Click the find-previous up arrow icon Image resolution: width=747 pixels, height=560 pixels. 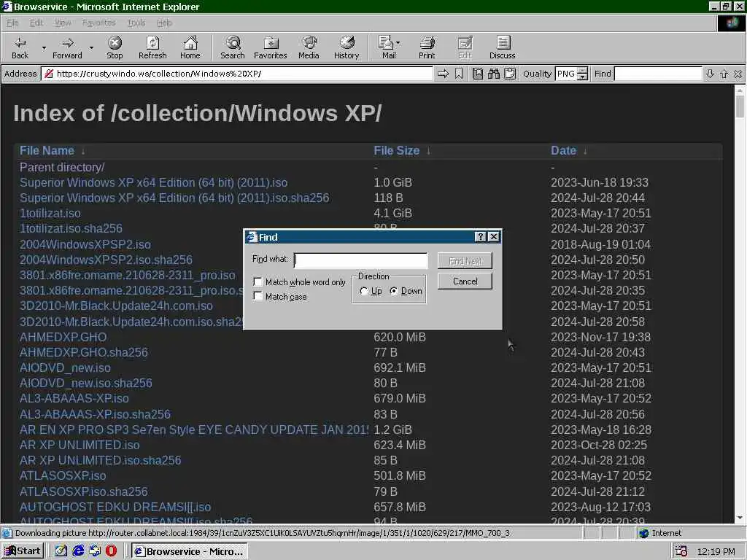[x=724, y=74]
